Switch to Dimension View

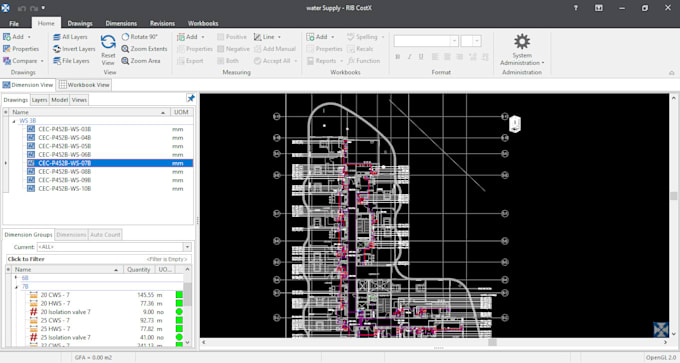point(28,85)
